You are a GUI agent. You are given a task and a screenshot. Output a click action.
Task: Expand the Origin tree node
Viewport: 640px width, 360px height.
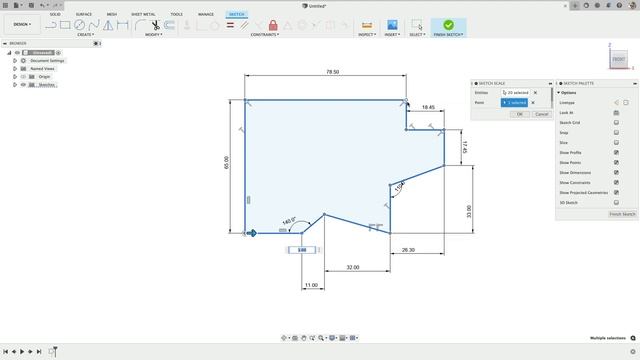[x=15, y=76]
